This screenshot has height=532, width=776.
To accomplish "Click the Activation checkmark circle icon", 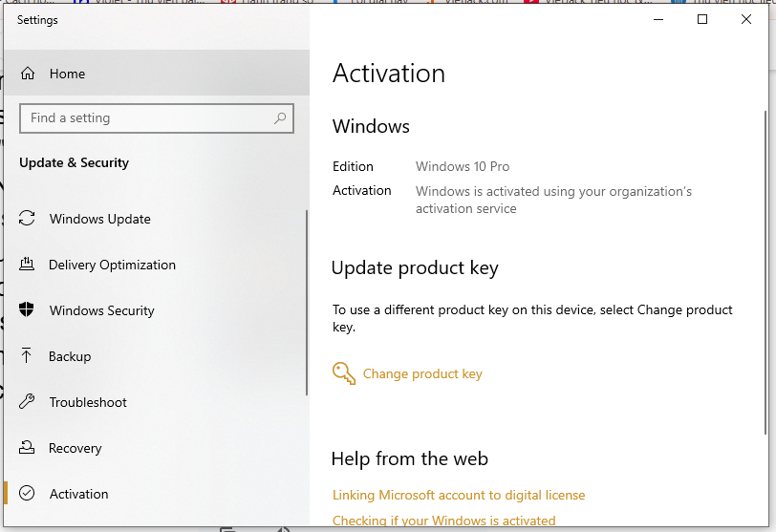I will click(x=28, y=494).
